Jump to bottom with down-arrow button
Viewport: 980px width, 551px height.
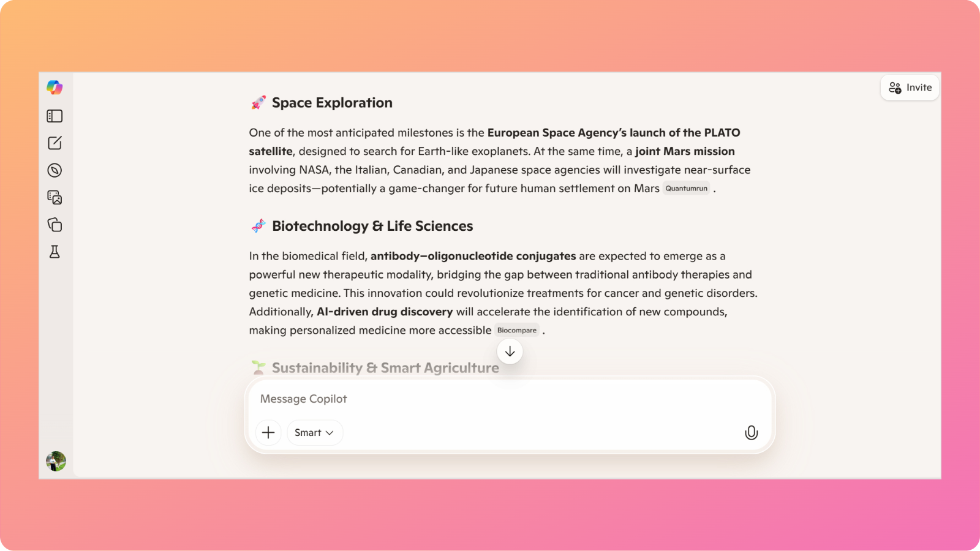click(510, 351)
